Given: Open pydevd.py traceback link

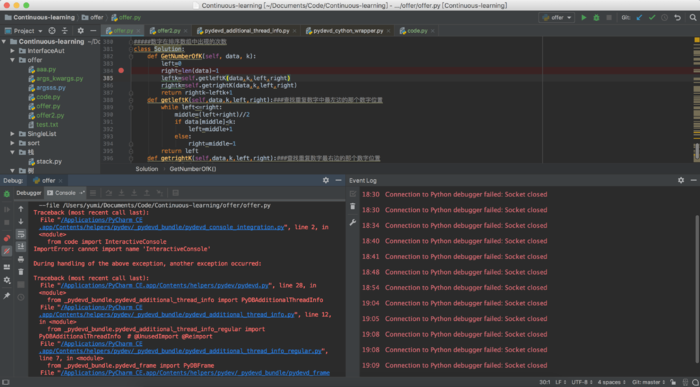Looking at the screenshot, I should coord(164,285).
